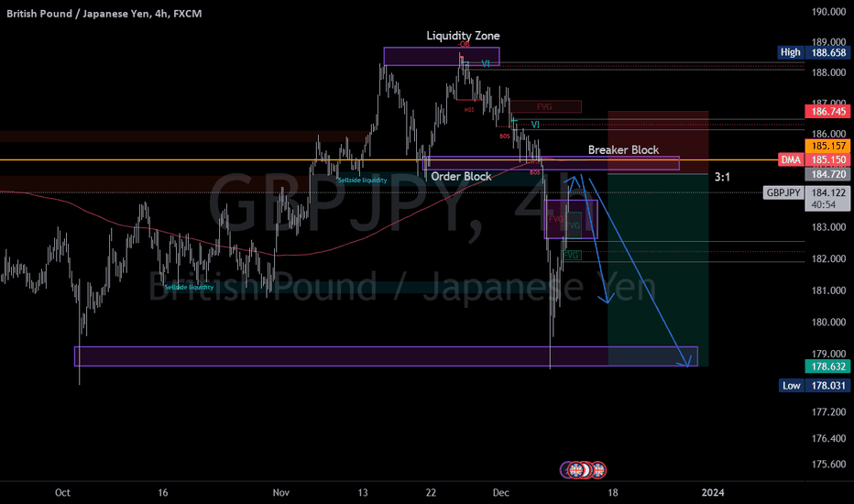This screenshot has height=504, width=854.
Task: Click the Oct date on time axis
Action: tap(62, 493)
